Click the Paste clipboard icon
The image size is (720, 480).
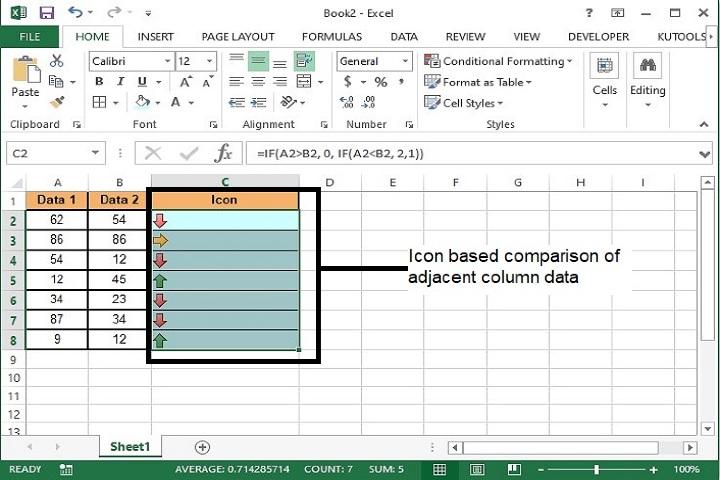point(25,70)
